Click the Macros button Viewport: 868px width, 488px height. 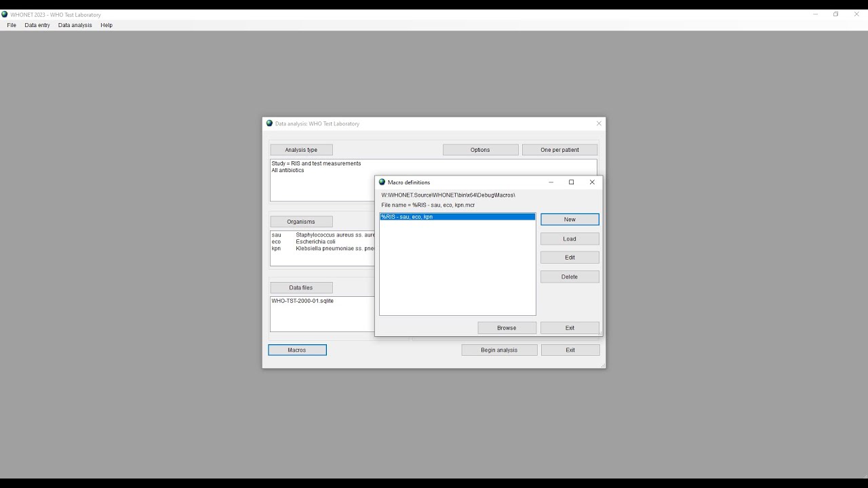[297, 350]
